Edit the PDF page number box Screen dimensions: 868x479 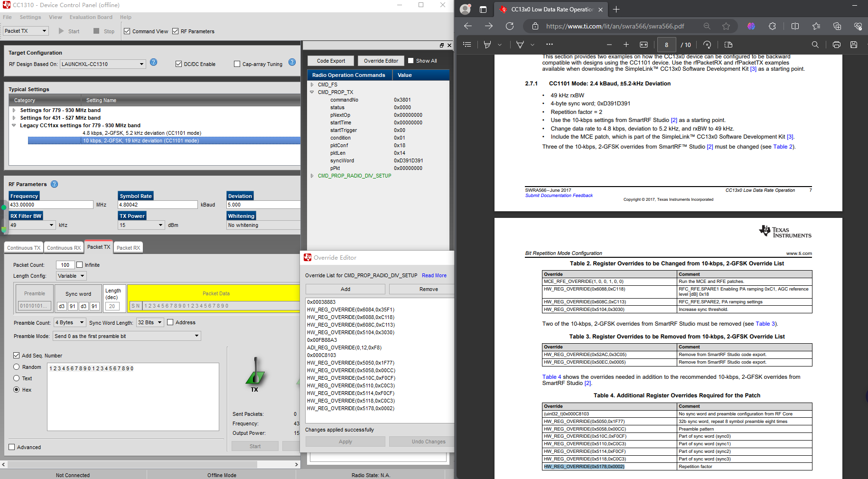tap(667, 45)
